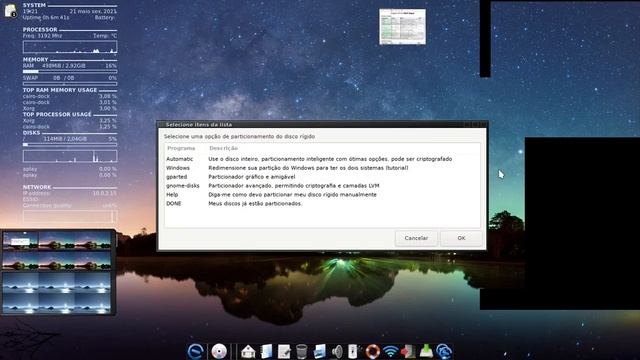Select the gparted row in the list
640x360 pixels.
[x=322, y=177]
